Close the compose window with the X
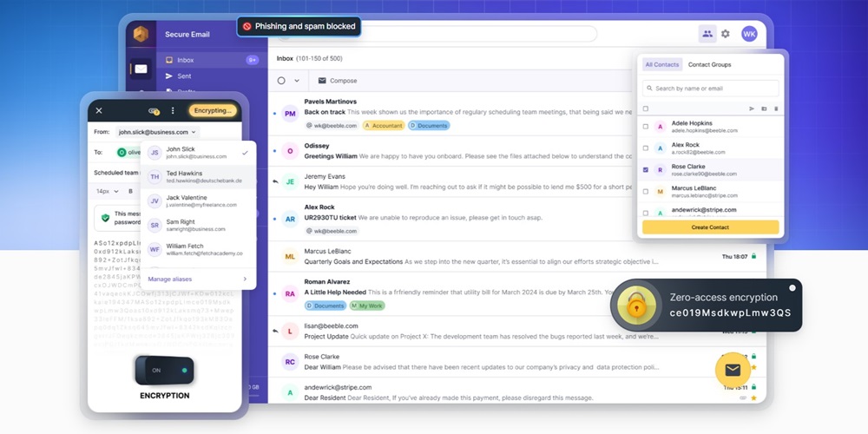Screen dimensions: 868x434 tap(99, 111)
